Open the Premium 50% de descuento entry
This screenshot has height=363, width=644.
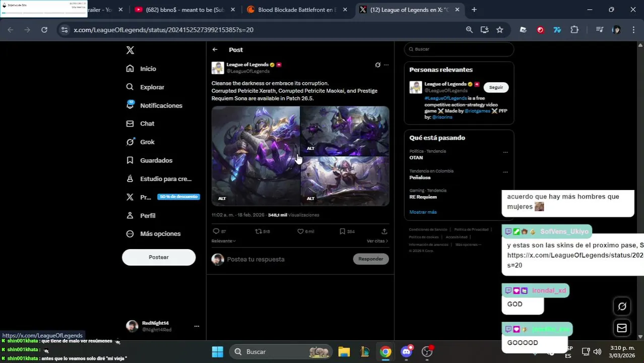(x=162, y=197)
